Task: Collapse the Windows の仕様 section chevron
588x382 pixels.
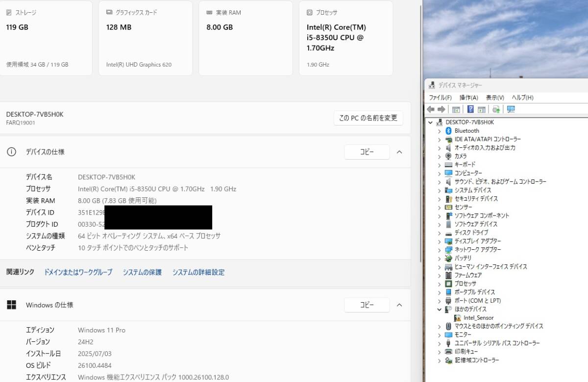Action: [399, 305]
